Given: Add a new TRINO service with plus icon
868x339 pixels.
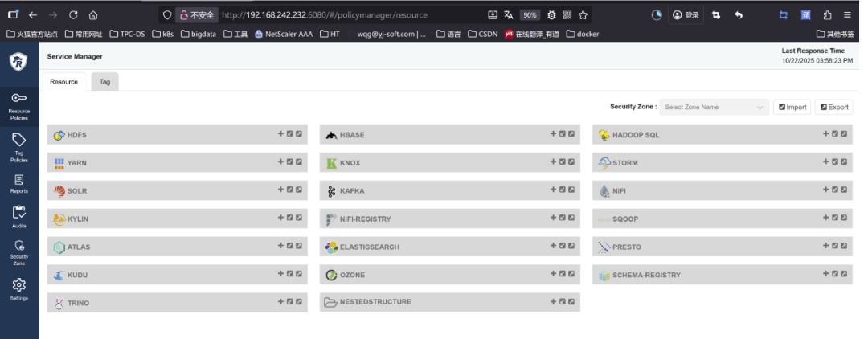Looking at the screenshot, I should pyautogui.click(x=280, y=302).
